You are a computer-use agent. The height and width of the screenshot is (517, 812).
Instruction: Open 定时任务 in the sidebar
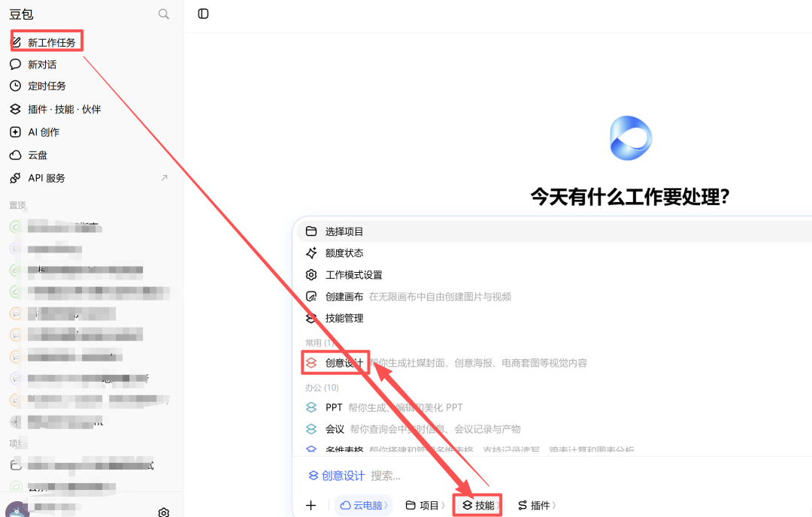point(47,86)
